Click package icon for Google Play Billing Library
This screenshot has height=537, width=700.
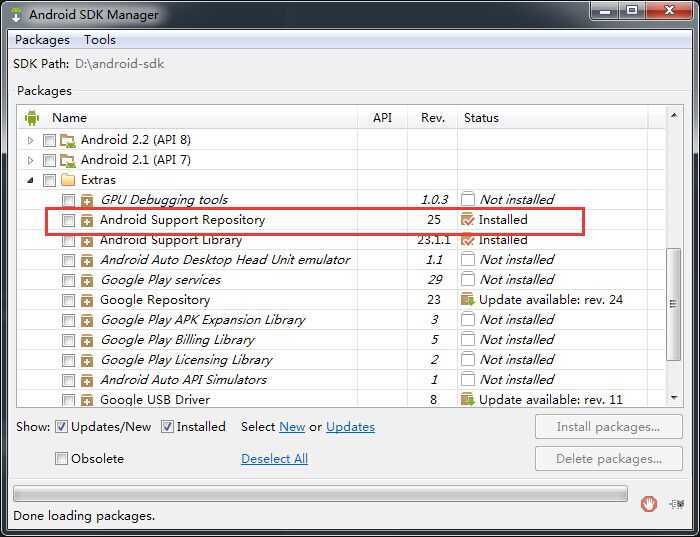(87, 340)
